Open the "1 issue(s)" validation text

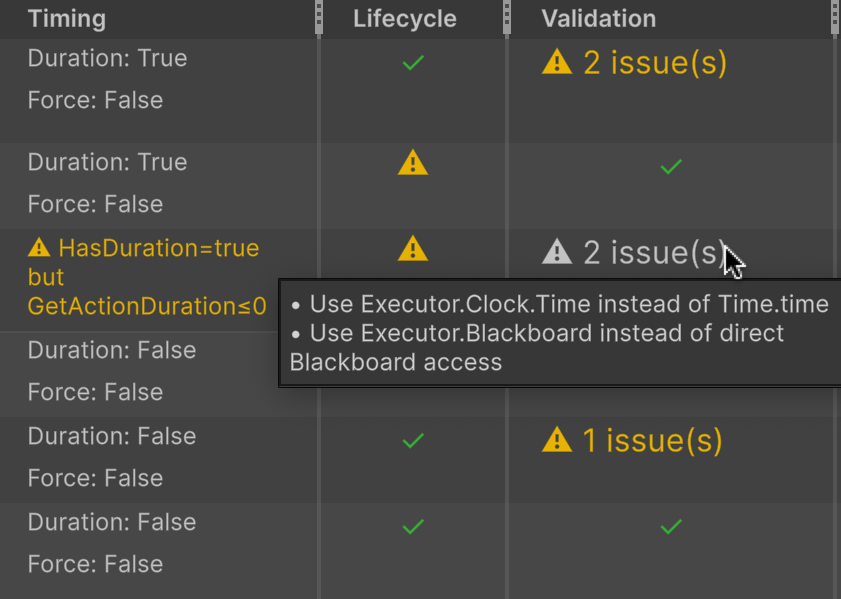(x=652, y=440)
